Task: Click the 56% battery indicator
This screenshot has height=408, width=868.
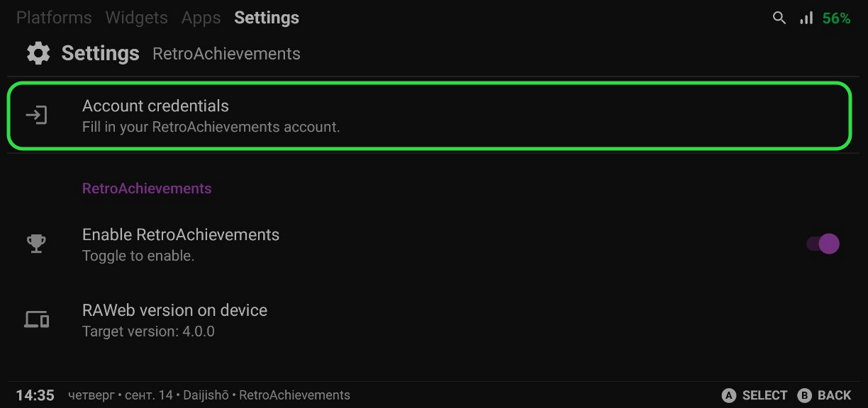Action: click(x=836, y=18)
